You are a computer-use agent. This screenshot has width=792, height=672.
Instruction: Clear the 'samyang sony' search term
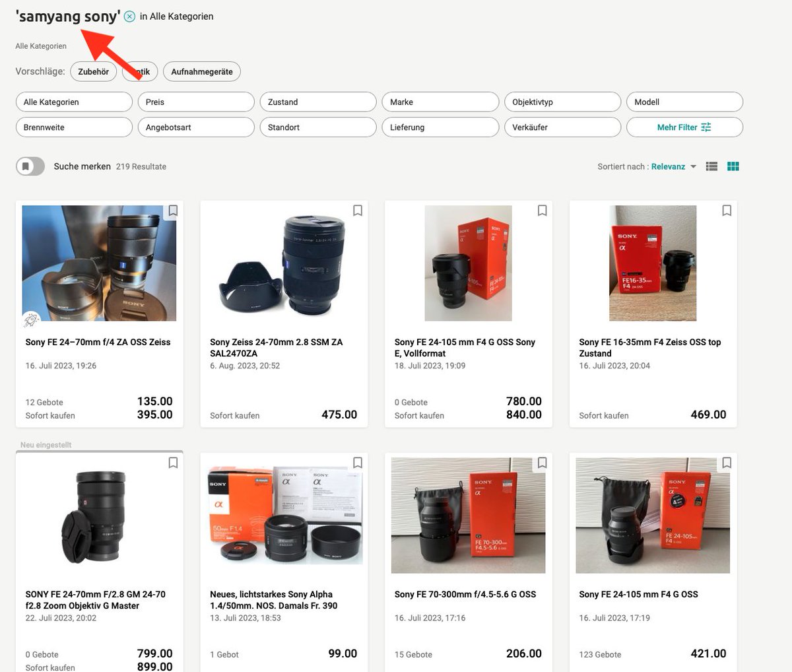tap(130, 17)
